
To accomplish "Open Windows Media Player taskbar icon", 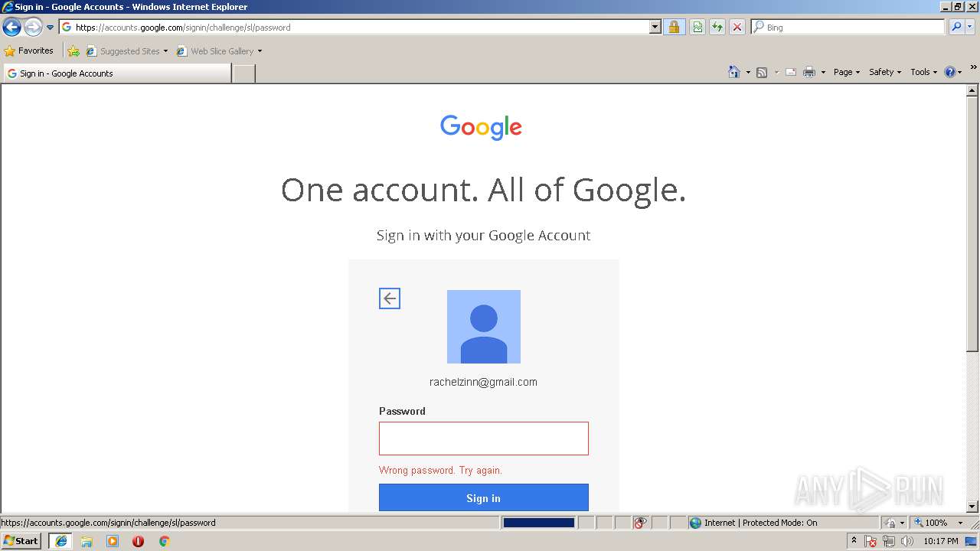I will (113, 541).
